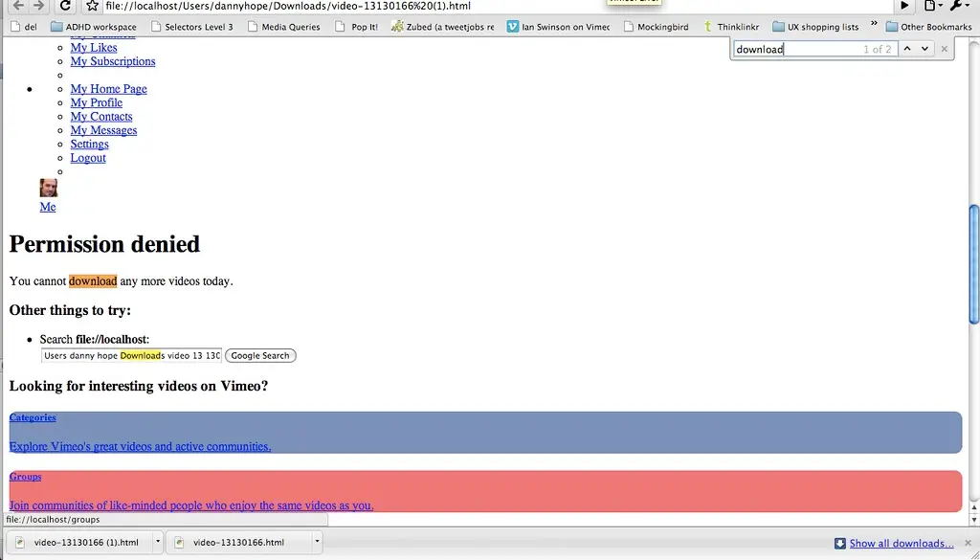Open downloaded file video-13130166.html
The height and width of the screenshot is (560, 980).
(x=238, y=543)
